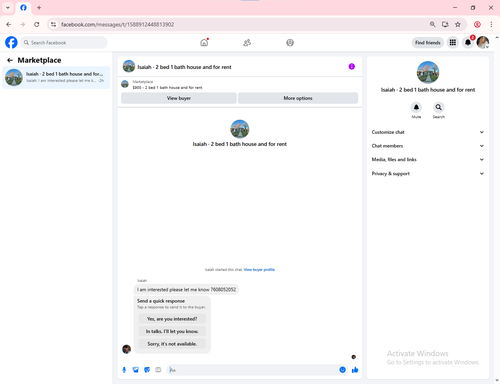Expand Privacy & support section
The image size is (500, 384).
(x=428, y=174)
